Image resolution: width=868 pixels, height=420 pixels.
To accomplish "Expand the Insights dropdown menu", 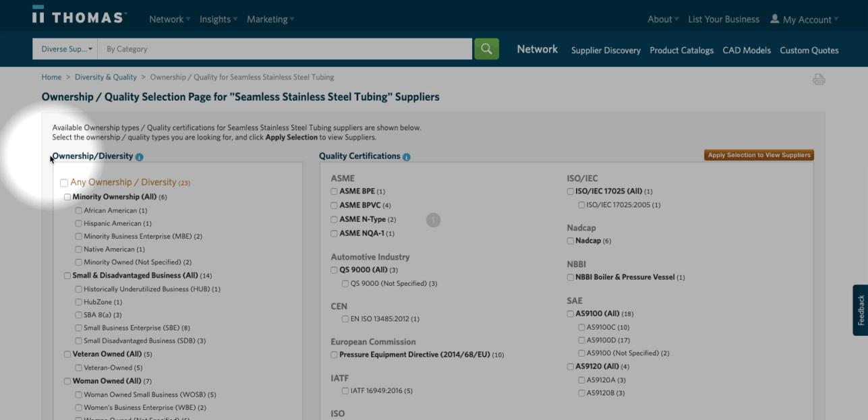I will [x=218, y=20].
